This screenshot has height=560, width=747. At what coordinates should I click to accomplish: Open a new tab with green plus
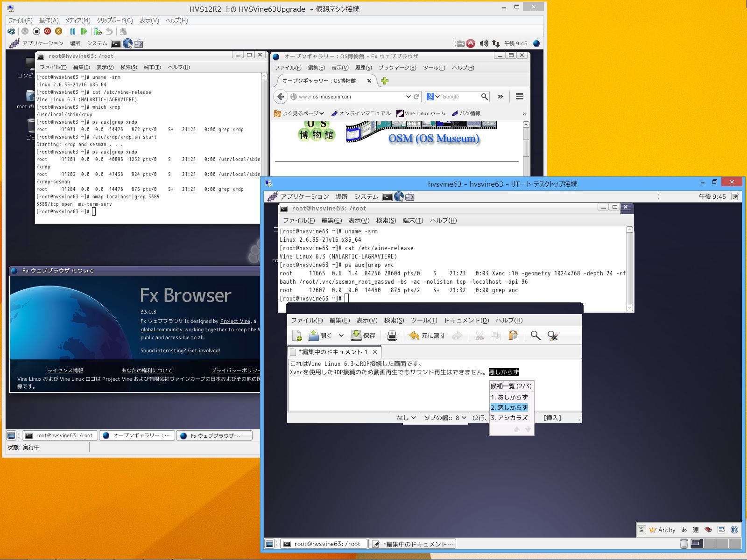click(x=385, y=81)
